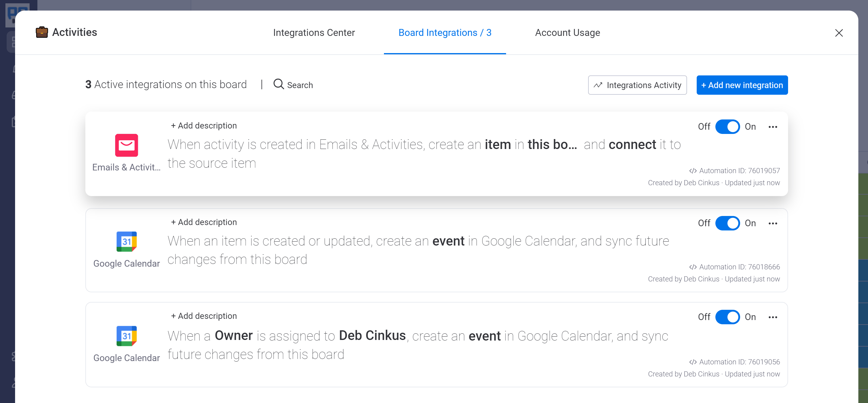Open the Account Usage tab

coord(567,33)
